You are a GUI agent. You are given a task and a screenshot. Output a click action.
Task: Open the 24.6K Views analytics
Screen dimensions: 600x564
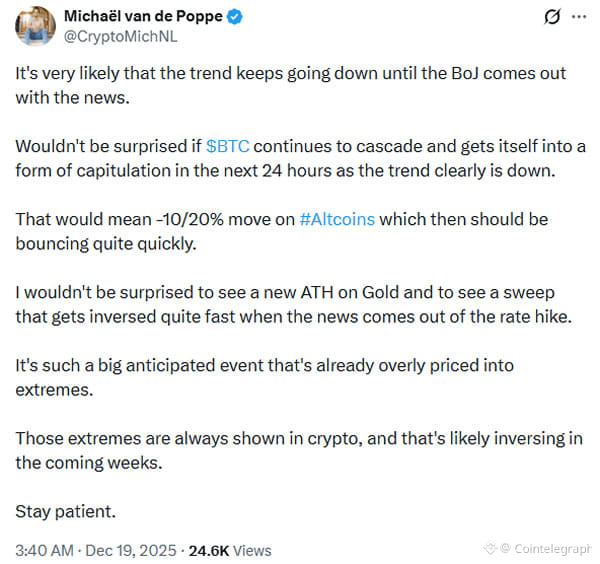[230, 551]
